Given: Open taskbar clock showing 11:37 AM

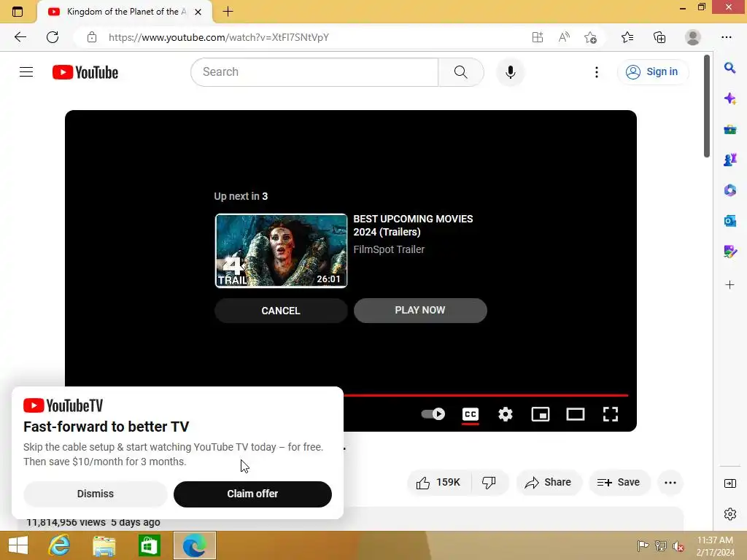Looking at the screenshot, I should click(x=715, y=546).
